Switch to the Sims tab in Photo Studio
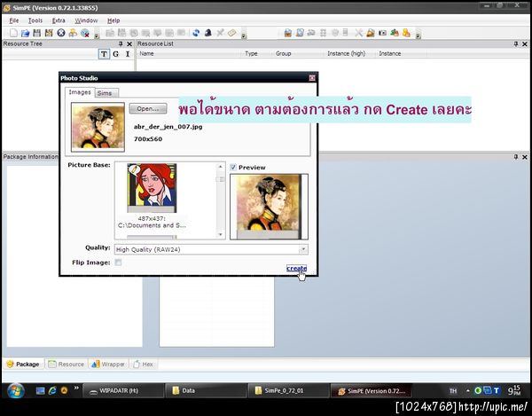Viewport: 532px width, 416px height. 106,93
